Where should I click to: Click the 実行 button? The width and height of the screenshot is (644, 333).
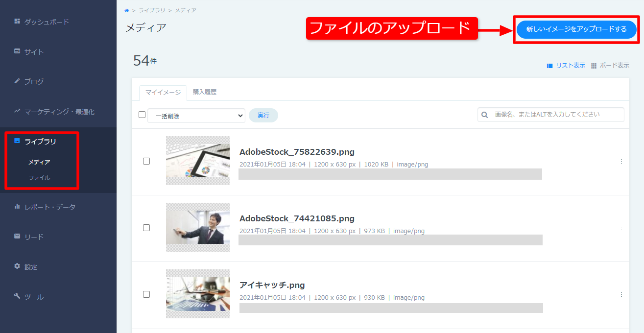tap(263, 116)
